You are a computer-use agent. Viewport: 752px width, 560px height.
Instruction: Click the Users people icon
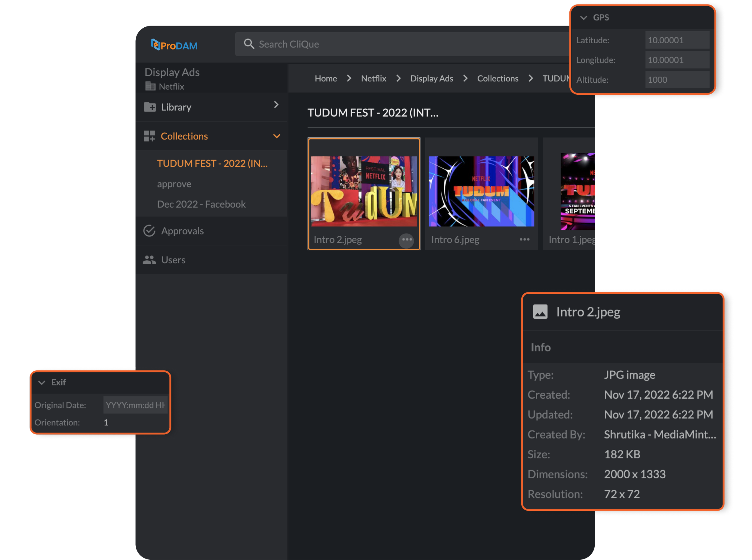149,260
